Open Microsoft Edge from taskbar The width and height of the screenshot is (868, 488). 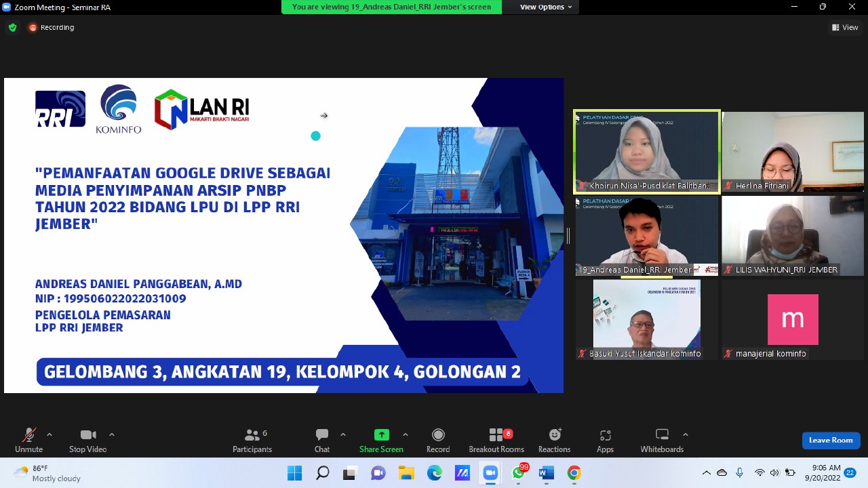click(x=434, y=473)
